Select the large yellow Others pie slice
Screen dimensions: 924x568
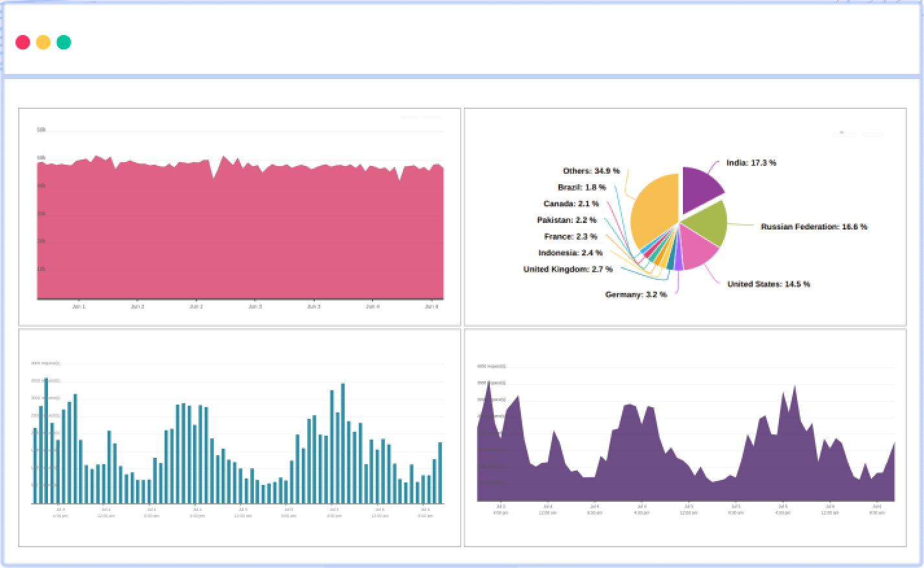[x=653, y=211]
